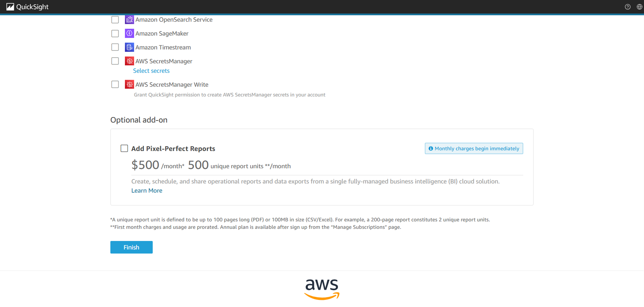Click the AWS SecretsManager icon
Viewport: 644px width, 307px height.
pos(129,61)
